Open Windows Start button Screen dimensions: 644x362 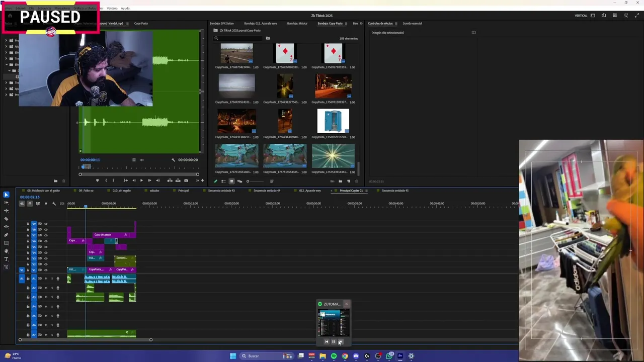click(233, 356)
